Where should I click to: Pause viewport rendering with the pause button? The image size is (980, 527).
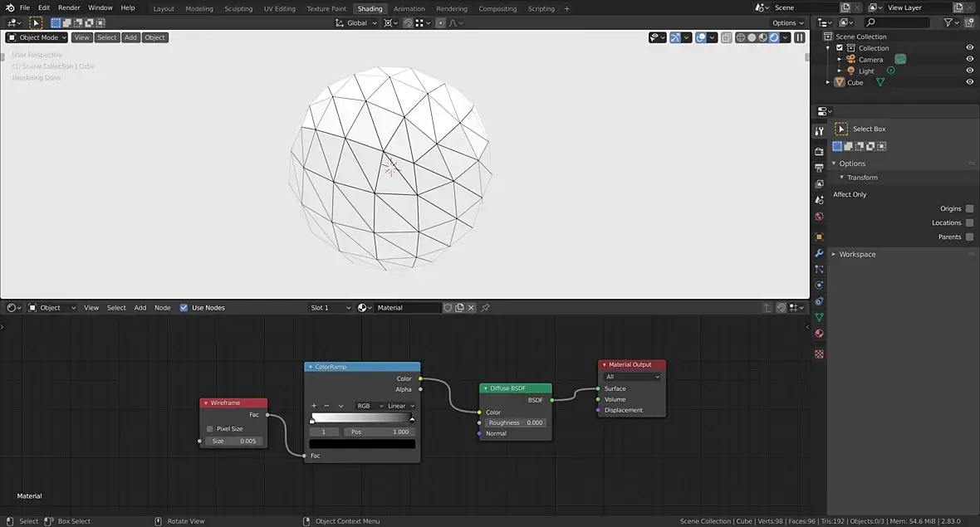(800, 37)
